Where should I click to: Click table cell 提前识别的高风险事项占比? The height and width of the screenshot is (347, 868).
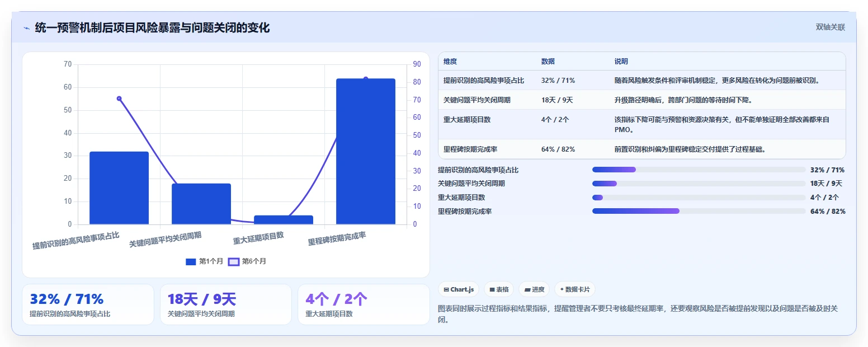pyautogui.click(x=484, y=81)
